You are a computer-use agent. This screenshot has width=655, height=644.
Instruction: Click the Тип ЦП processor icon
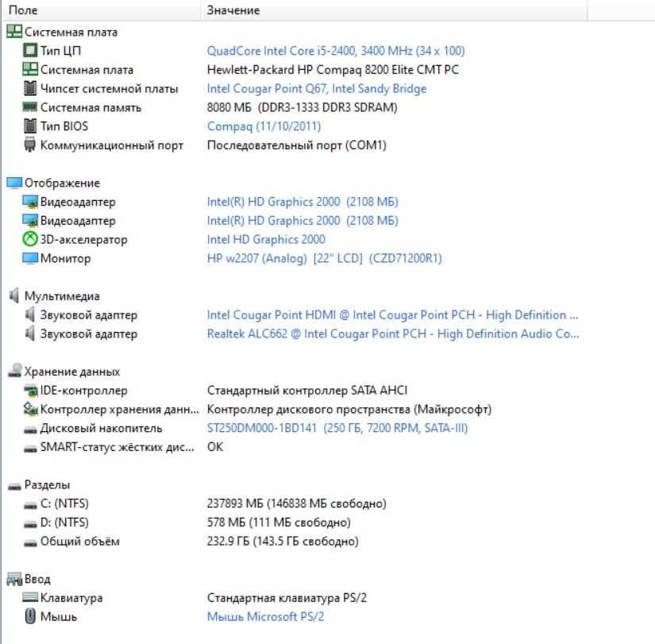(x=30, y=51)
